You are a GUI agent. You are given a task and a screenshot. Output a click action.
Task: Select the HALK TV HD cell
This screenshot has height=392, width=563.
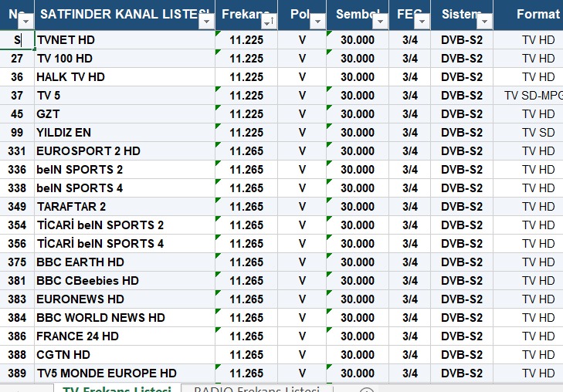124,76
